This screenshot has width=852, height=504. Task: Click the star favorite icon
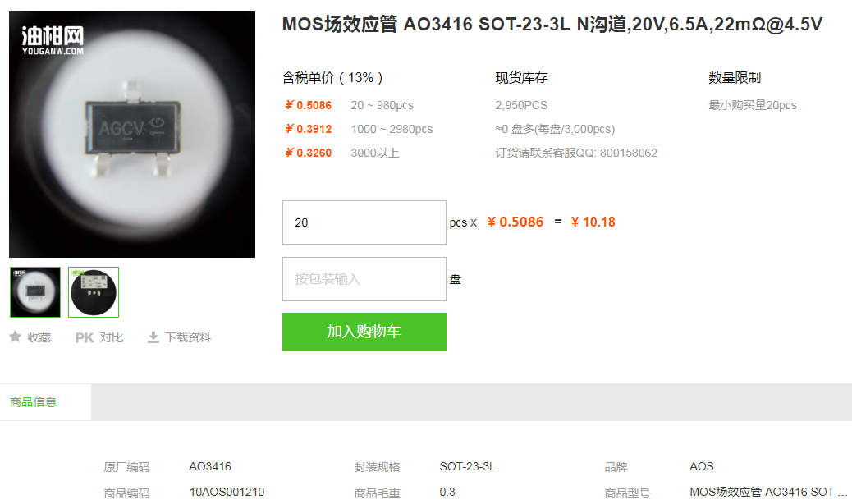16,337
